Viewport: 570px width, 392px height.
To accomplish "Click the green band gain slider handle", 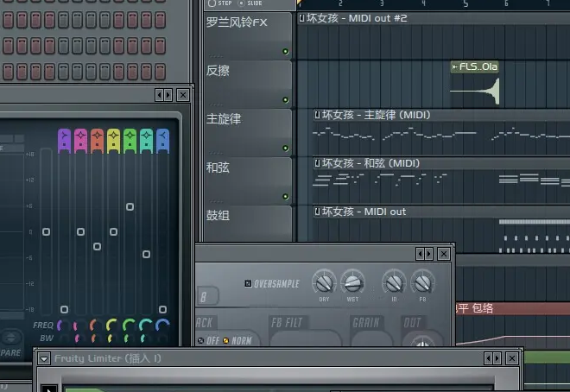I will coord(130,206).
